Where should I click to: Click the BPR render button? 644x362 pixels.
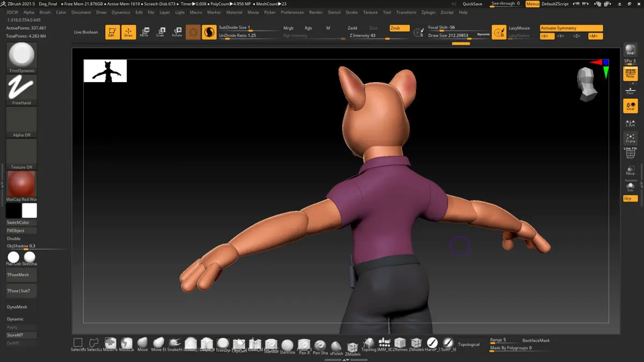630,50
